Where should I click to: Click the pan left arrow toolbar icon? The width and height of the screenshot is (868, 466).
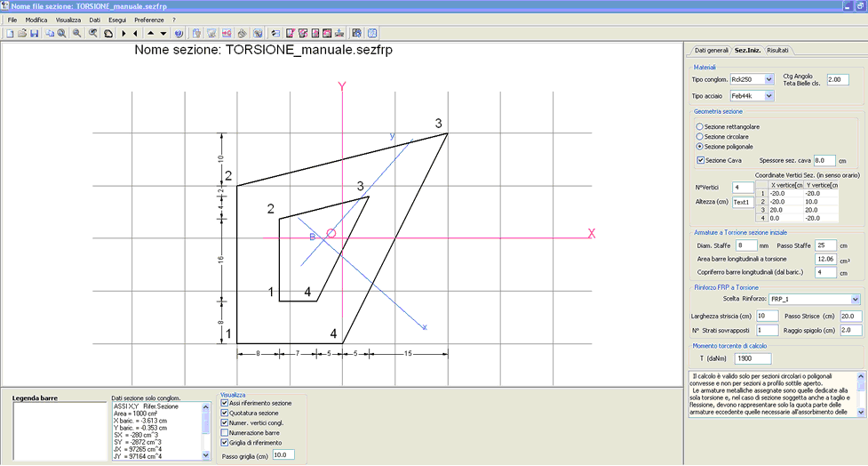tap(136, 33)
